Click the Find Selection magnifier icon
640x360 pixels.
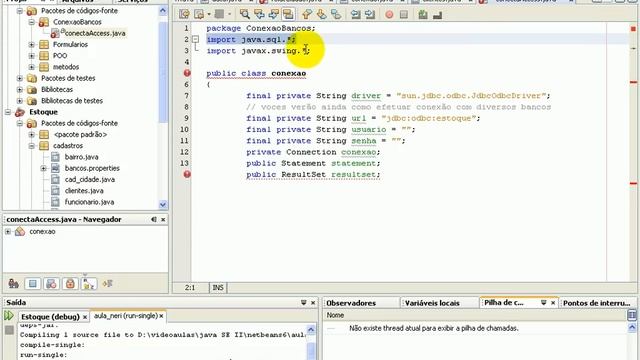[x=244, y=15]
